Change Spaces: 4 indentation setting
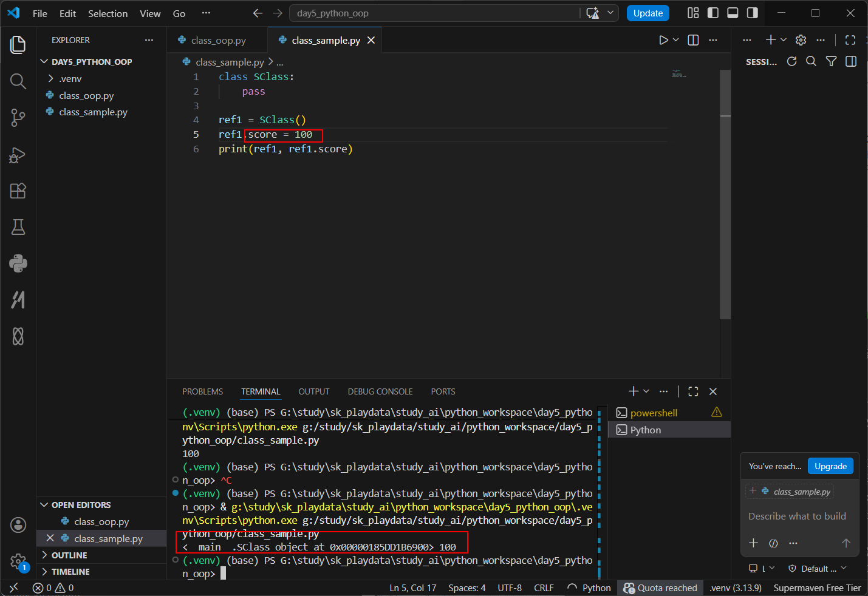 (x=466, y=588)
